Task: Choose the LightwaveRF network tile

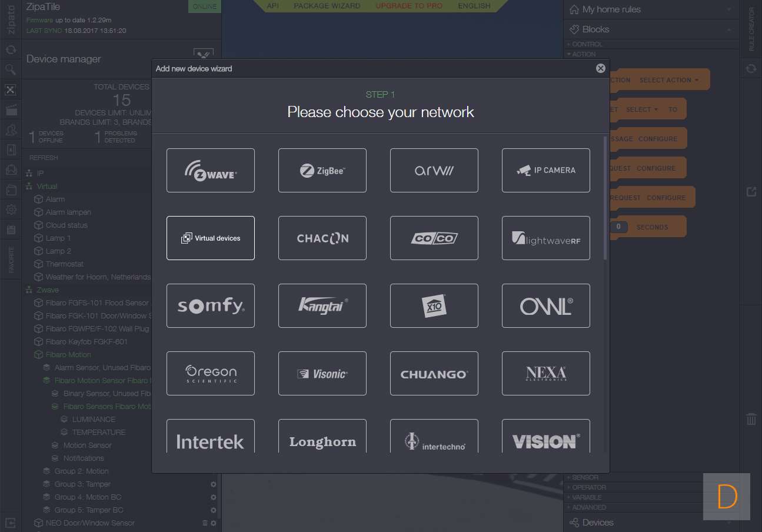Action: (546, 238)
